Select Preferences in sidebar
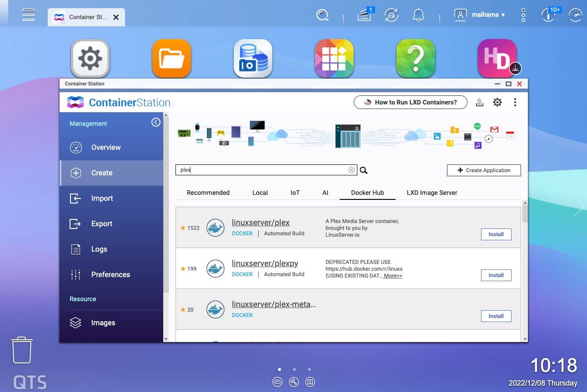Viewport: 587px width, 392px height. 111,275
